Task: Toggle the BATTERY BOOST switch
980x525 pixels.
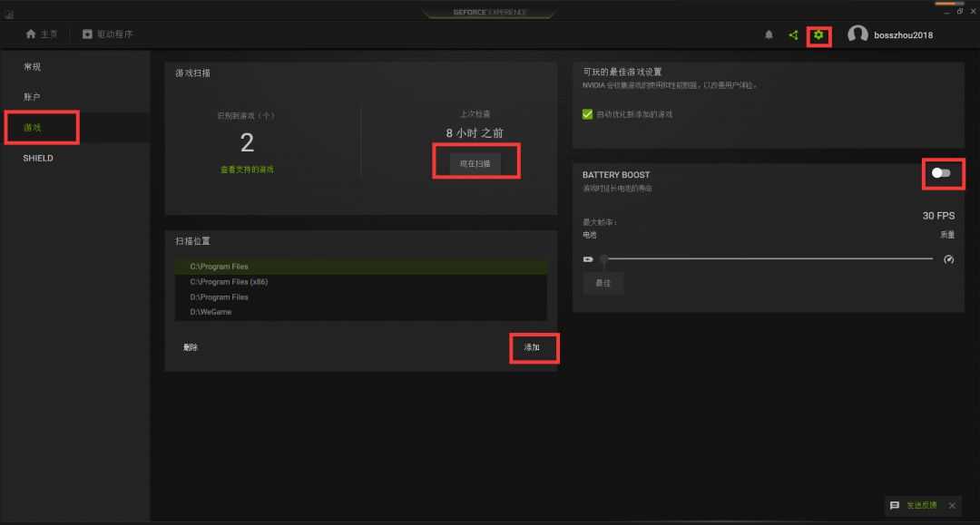Action: coord(941,173)
